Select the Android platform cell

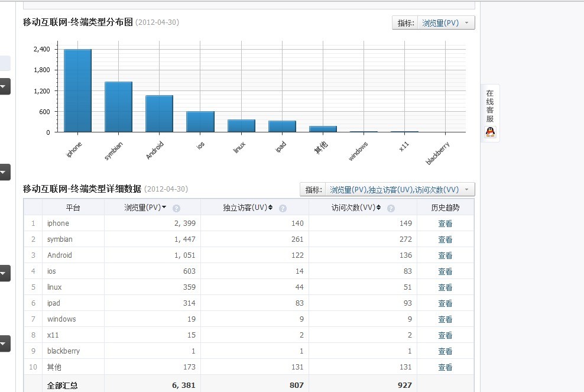click(x=73, y=255)
